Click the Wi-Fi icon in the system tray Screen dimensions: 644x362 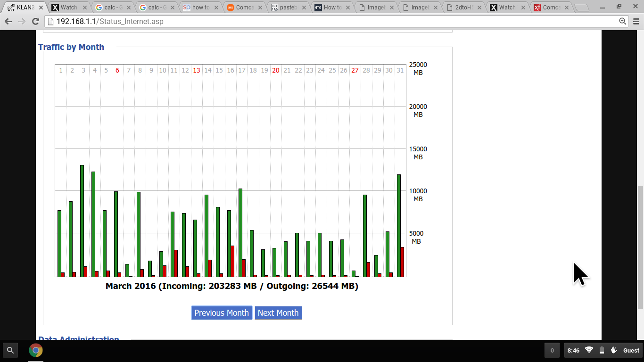tap(589, 350)
